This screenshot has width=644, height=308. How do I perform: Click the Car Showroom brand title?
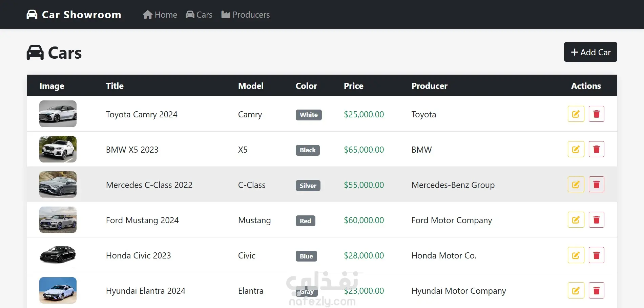tap(81, 15)
